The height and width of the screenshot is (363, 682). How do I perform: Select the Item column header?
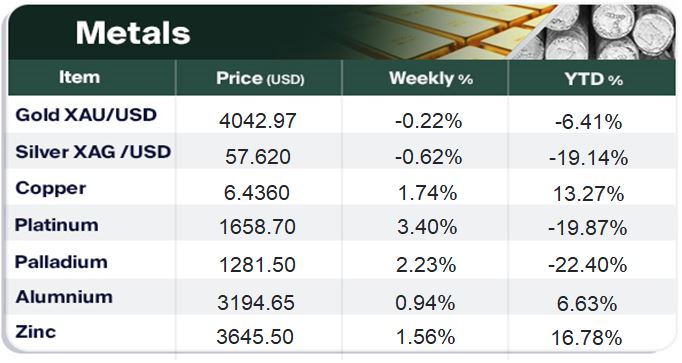(x=80, y=77)
